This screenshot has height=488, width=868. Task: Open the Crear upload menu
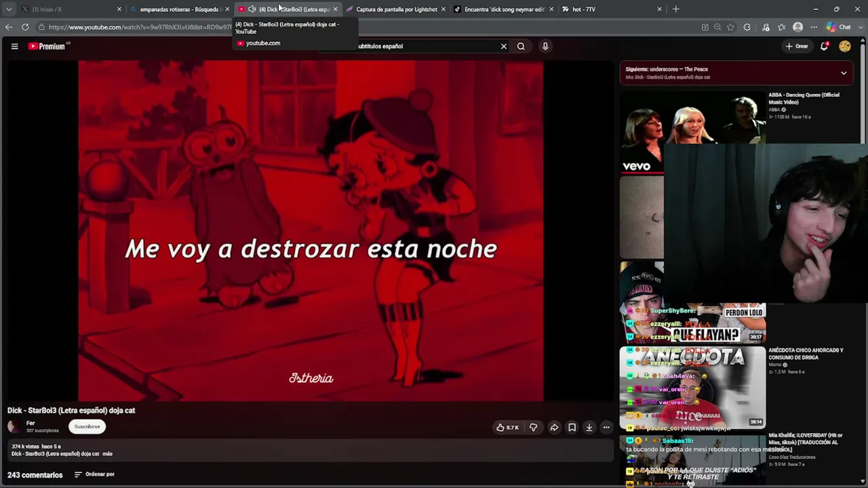coord(797,46)
